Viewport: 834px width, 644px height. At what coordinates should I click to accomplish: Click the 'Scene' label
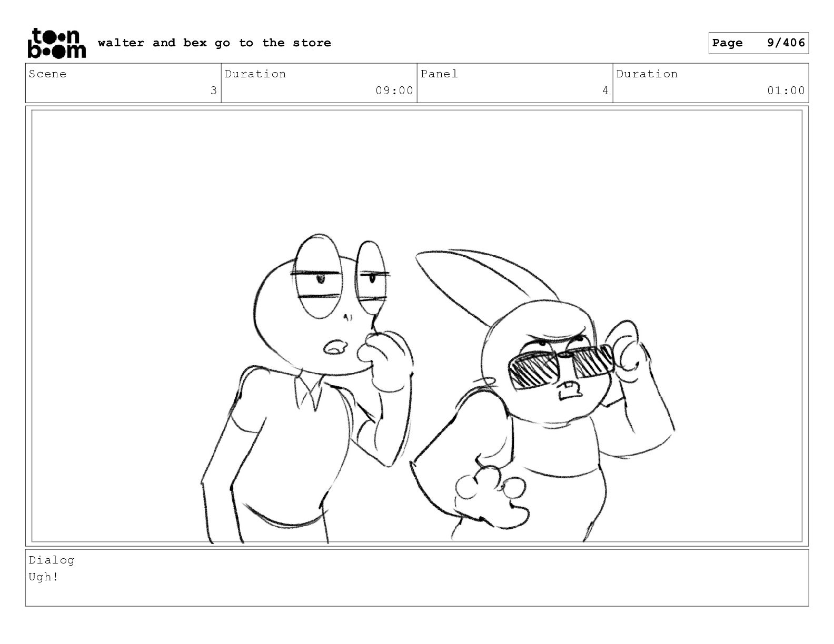coord(47,74)
